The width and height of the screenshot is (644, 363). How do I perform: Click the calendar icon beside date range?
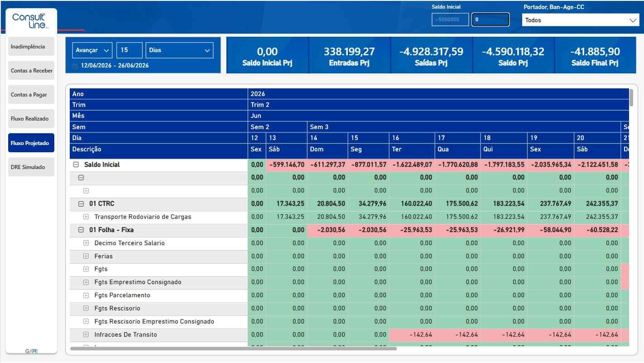click(75, 66)
